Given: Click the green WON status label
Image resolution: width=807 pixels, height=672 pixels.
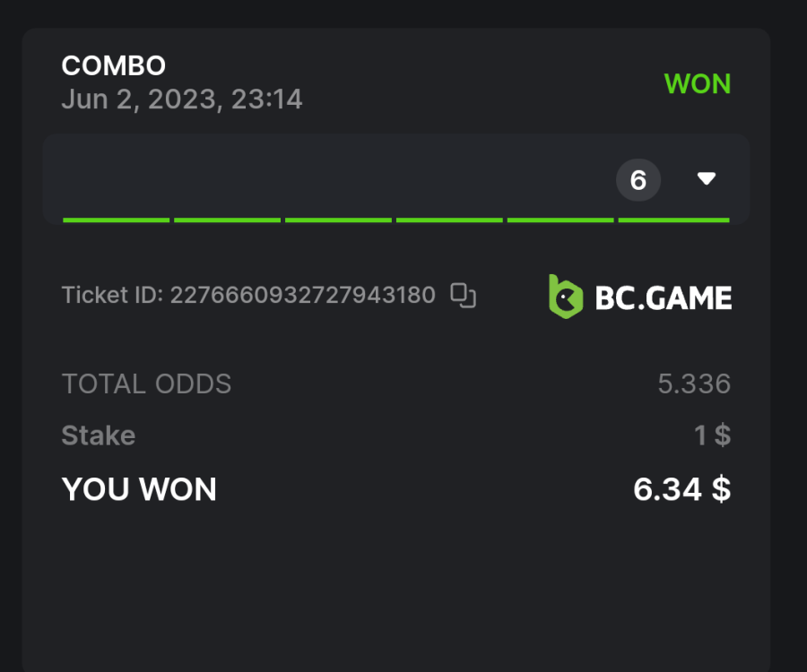Looking at the screenshot, I should (x=698, y=84).
